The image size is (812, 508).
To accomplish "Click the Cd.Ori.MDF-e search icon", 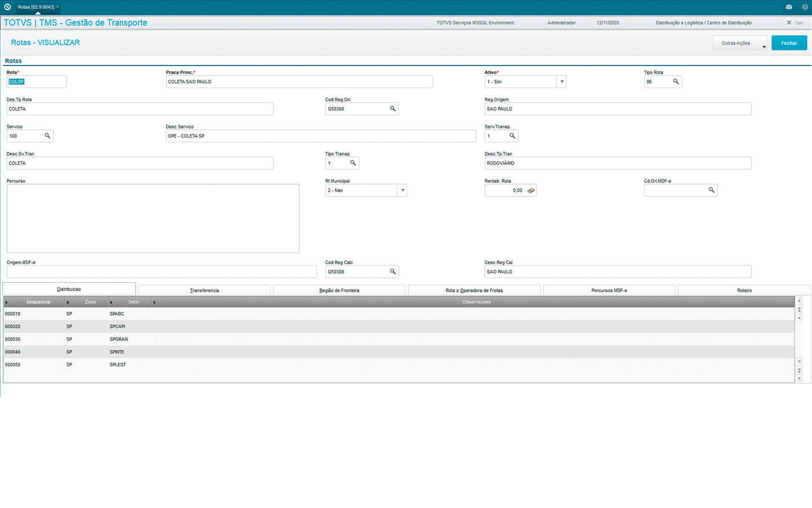I will coord(711,191).
